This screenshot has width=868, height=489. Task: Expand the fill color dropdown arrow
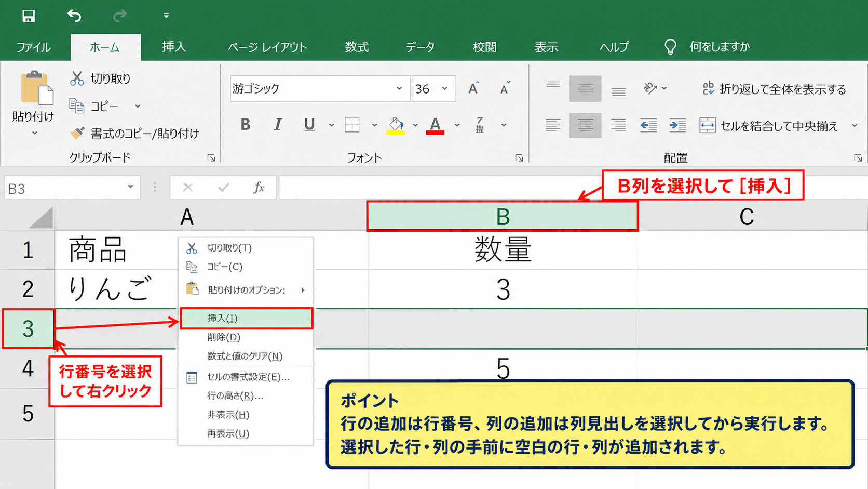[415, 125]
